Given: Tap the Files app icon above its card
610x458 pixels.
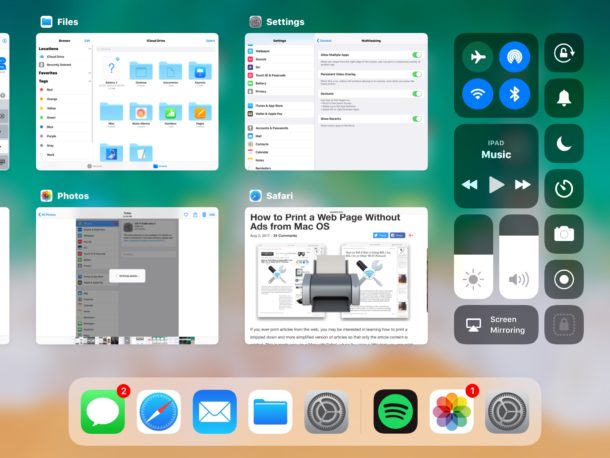Looking at the screenshot, I should pos(46,22).
